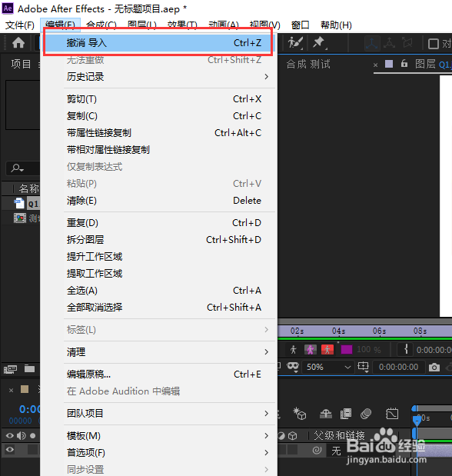Toggle the lock icon on layer panel tab

pyautogui.click(x=404, y=64)
